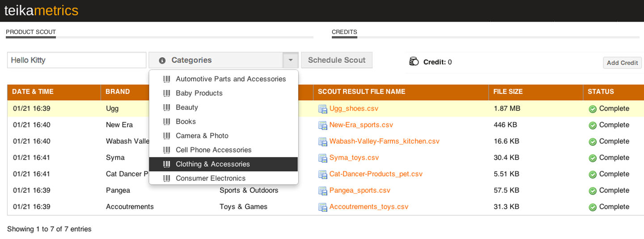Click the coins icon next to Credit

click(x=414, y=61)
